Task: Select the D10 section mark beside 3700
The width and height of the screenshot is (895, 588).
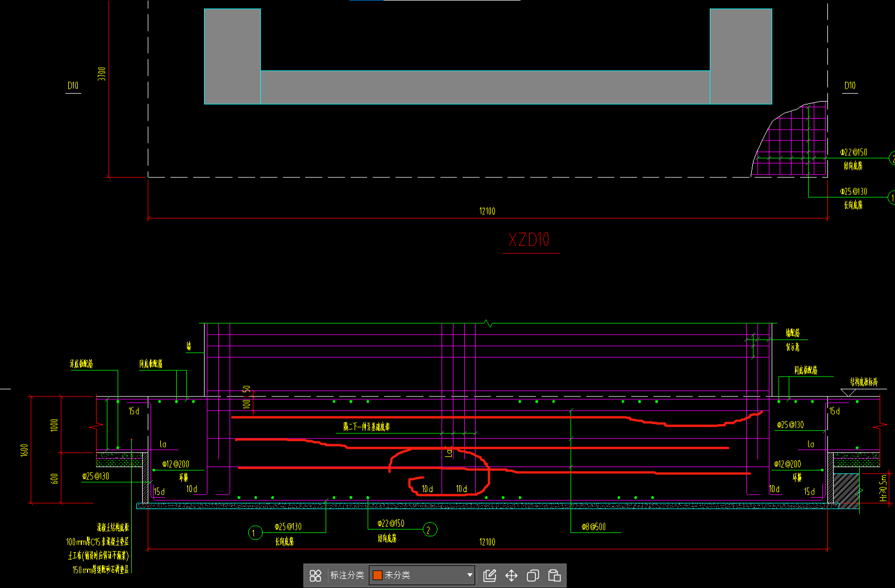Action: click(73, 86)
